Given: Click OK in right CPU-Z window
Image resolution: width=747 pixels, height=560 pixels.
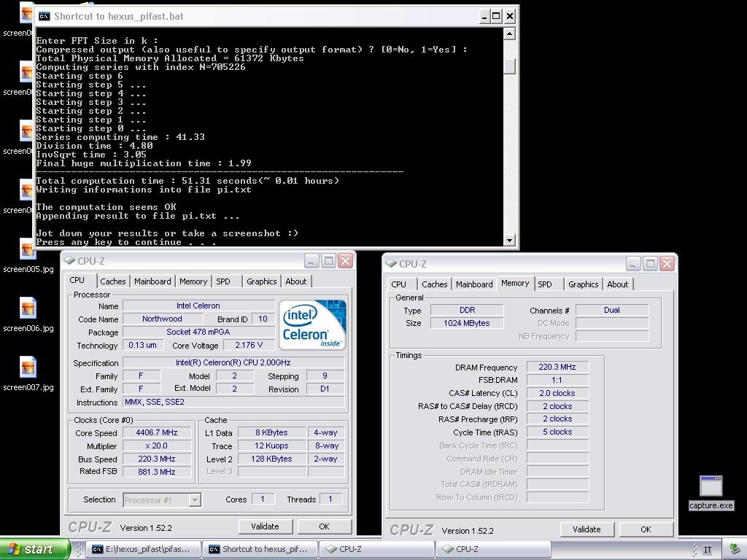Looking at the screenshot, I should (646, 529).
